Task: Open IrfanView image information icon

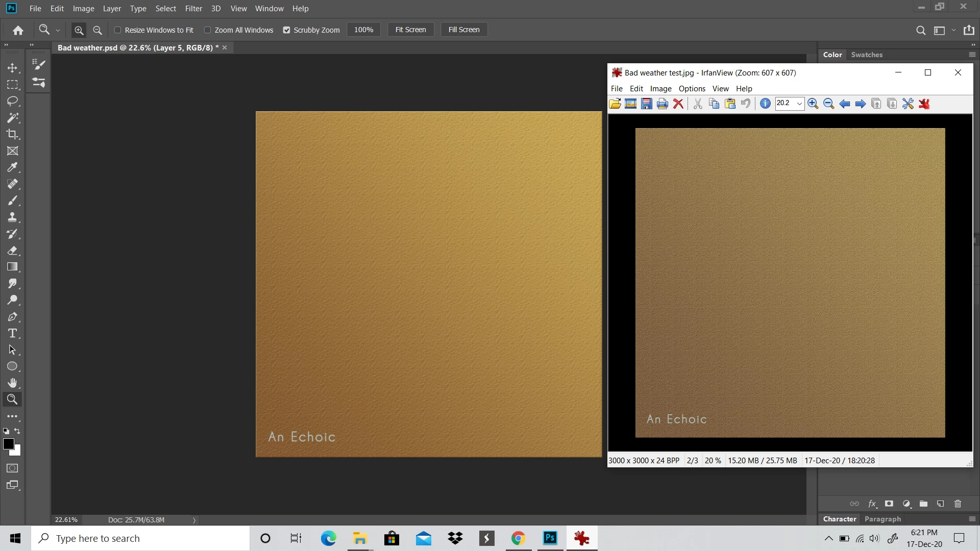Action: pos(765,104)
